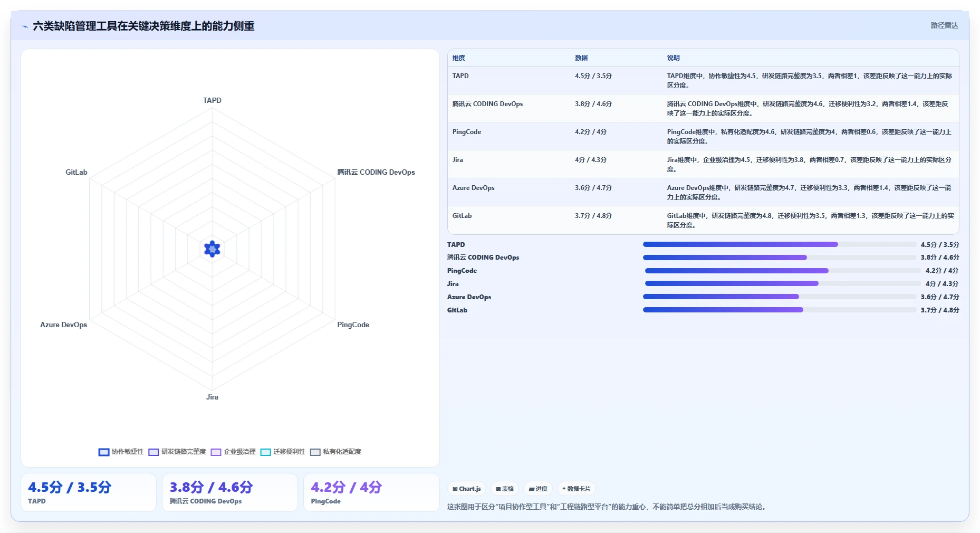Click the 4.5分 / 3.5分 table cell
Screen dimensions: 980x533
[x=593, y=76]
